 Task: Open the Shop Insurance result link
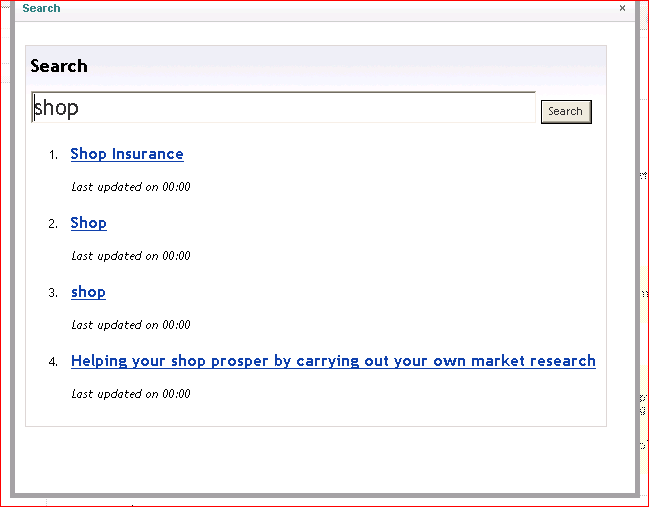(x=127, y=154)
